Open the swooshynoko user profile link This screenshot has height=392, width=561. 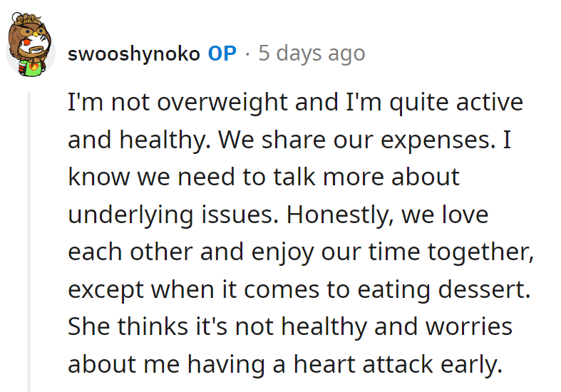[x=133, y=53]
